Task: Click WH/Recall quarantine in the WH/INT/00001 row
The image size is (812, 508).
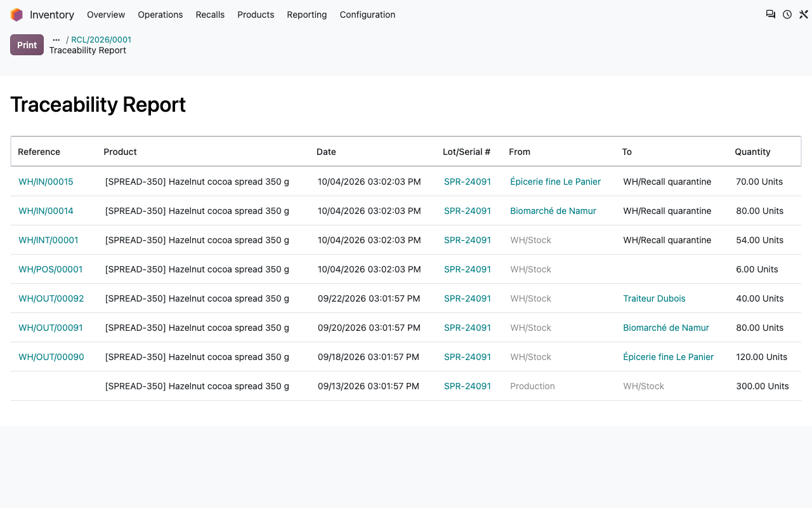Action: (667, 240)
